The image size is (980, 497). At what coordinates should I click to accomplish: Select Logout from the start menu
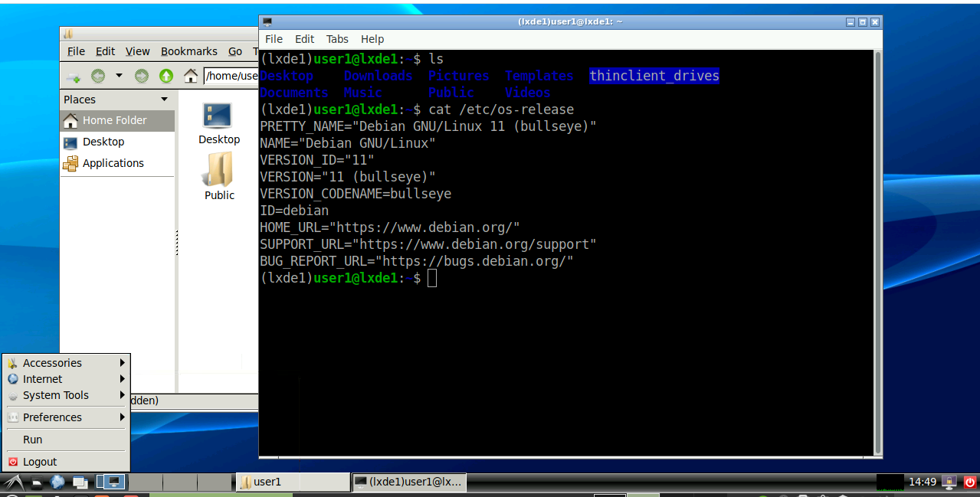tap(40, 462)
